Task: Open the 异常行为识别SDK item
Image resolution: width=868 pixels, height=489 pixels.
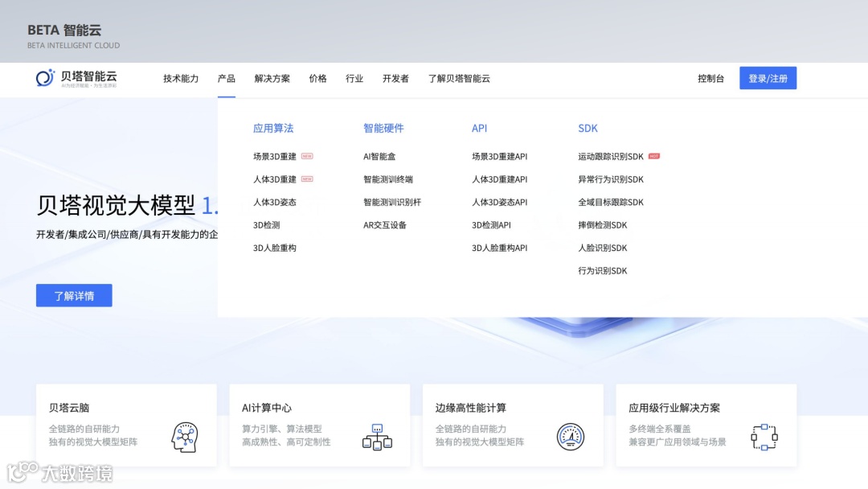Action: coord(611,179)
